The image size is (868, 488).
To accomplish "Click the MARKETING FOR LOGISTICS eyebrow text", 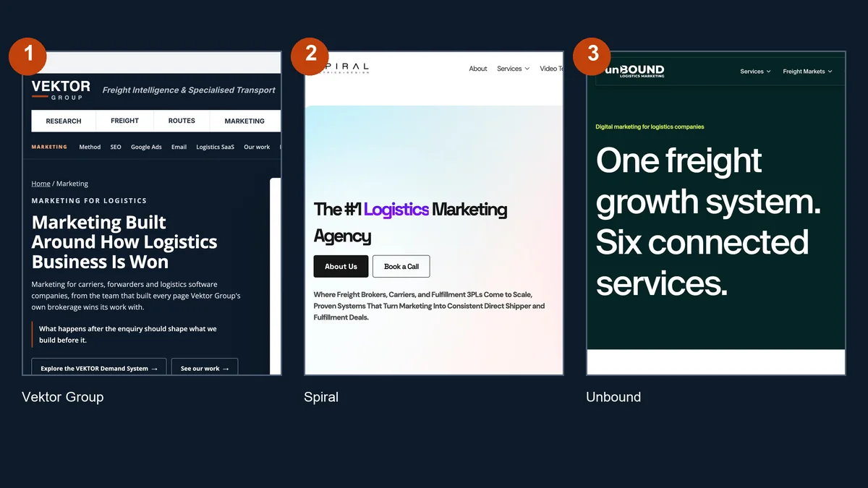I will tap(89, 200).
